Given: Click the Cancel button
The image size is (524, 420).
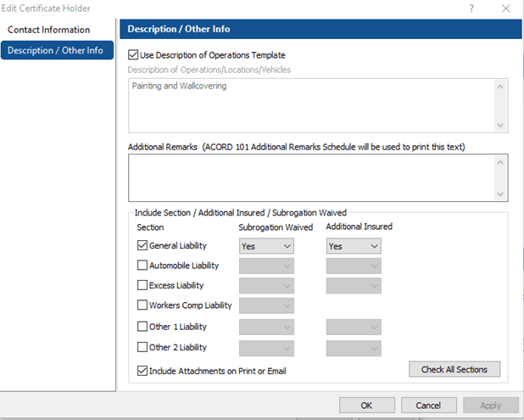Looking at the screenshot, I should pyautogui.click(x=429, y=406).
